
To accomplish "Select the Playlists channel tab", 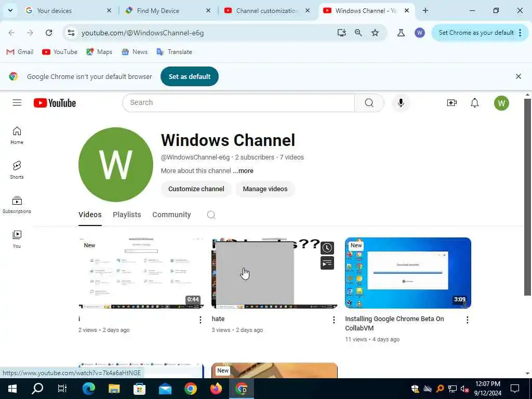I will click(x=127, y=215).
